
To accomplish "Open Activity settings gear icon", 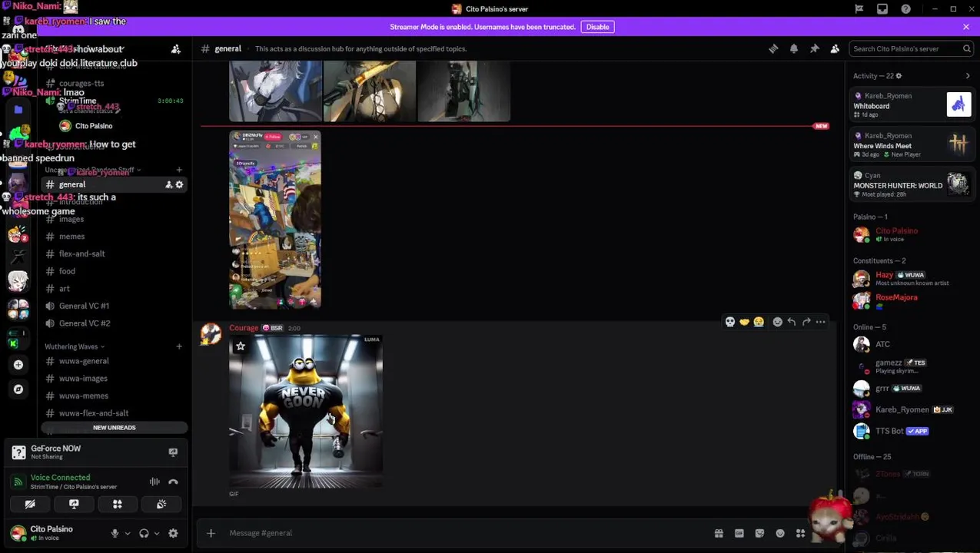I will click(x=899, y=76).
